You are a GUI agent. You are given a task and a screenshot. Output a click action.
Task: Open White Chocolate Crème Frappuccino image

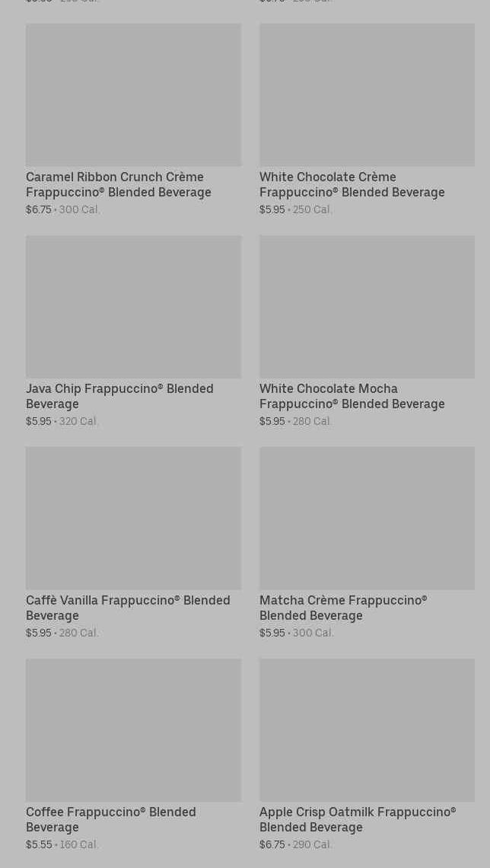(x=367, y=94)
